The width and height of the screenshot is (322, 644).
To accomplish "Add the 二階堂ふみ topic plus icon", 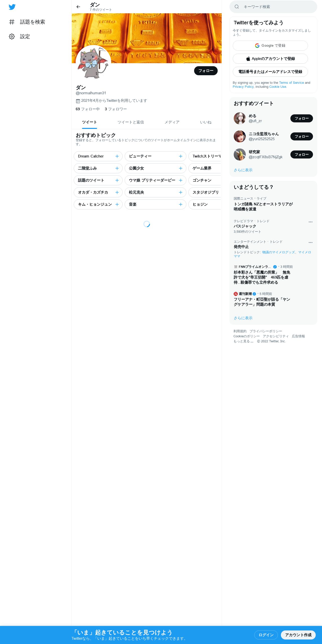I will (117, 168).
